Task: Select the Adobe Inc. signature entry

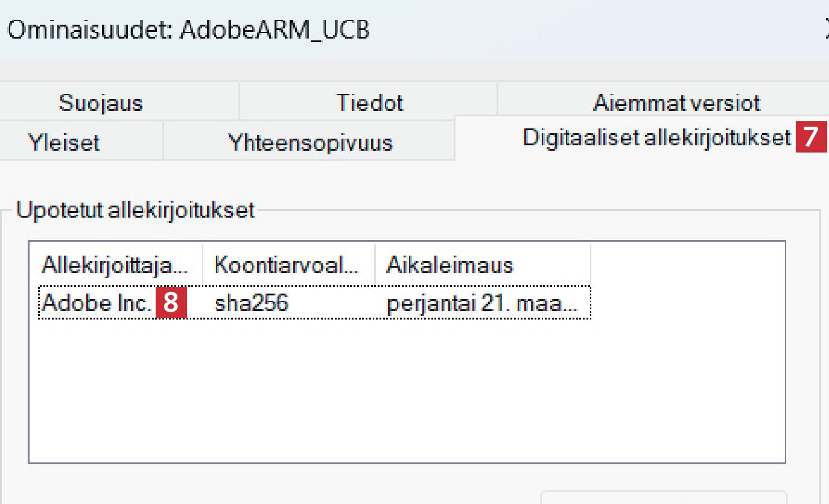Action: 97,303
